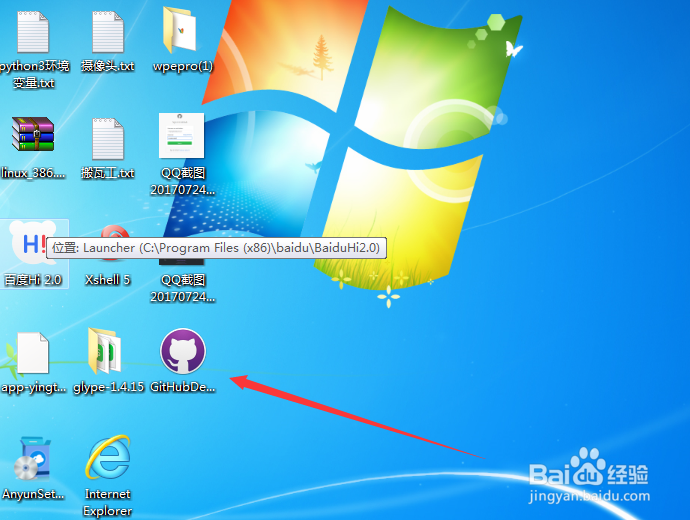This screenshot has width=690, height=520.
Task: Select the app-yingt... blank file icon
Action: click(x=33, y=353)
